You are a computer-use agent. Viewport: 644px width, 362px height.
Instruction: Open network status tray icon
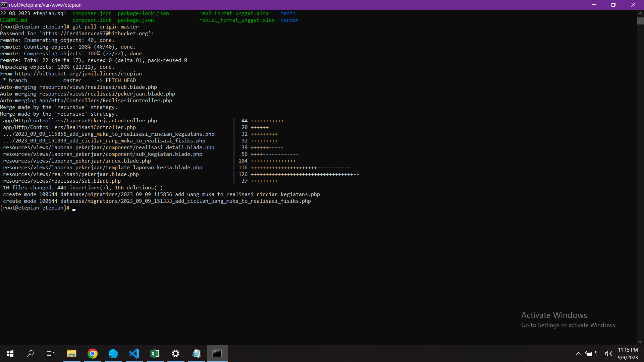tap(599, 354)
